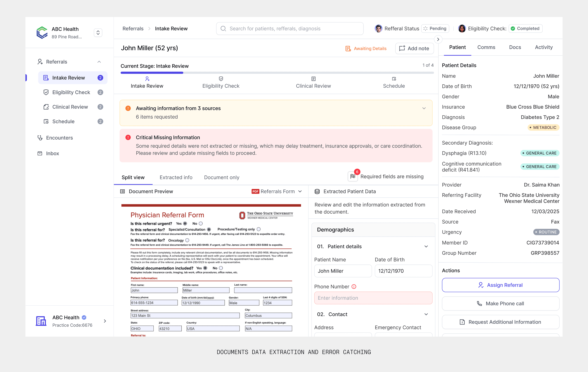The width and height of the screenshot is (588, 372).
Task: Switch to Extracted info view tab
Action: pyautogui.click(x=176, y=177)
